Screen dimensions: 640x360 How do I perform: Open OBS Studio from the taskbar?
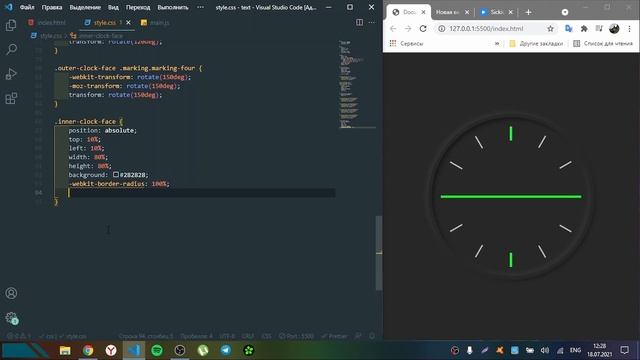click(x=180, y=350)
